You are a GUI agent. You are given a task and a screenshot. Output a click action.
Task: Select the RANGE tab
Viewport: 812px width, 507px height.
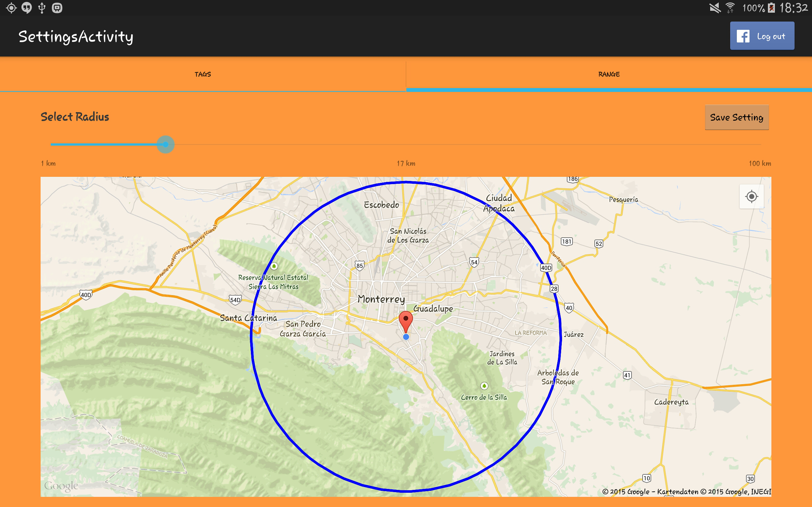[x=609, y=74]
